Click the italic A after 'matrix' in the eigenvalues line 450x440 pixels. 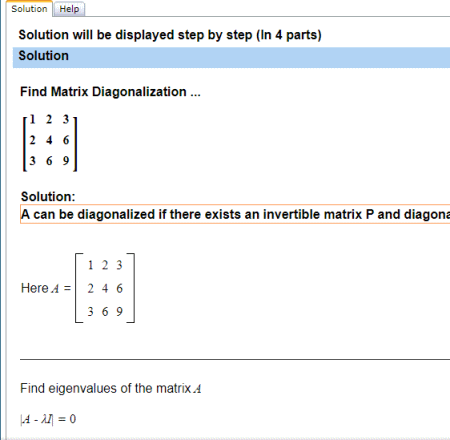pos(197,389)
